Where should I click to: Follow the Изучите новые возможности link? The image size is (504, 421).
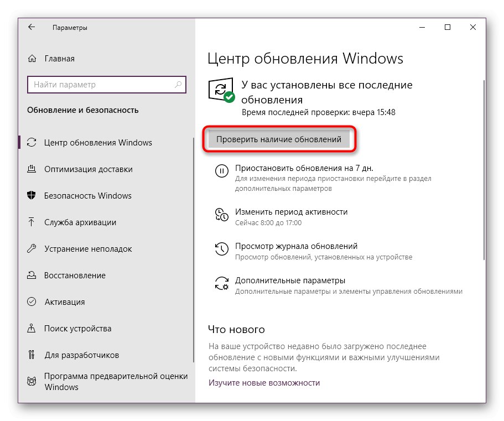click(264, 383)
